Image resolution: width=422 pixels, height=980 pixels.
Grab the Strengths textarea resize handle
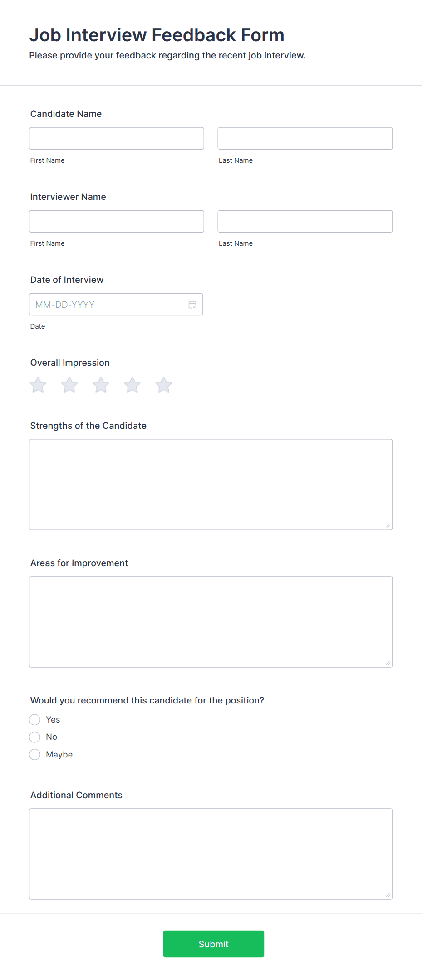pos(388,525)
